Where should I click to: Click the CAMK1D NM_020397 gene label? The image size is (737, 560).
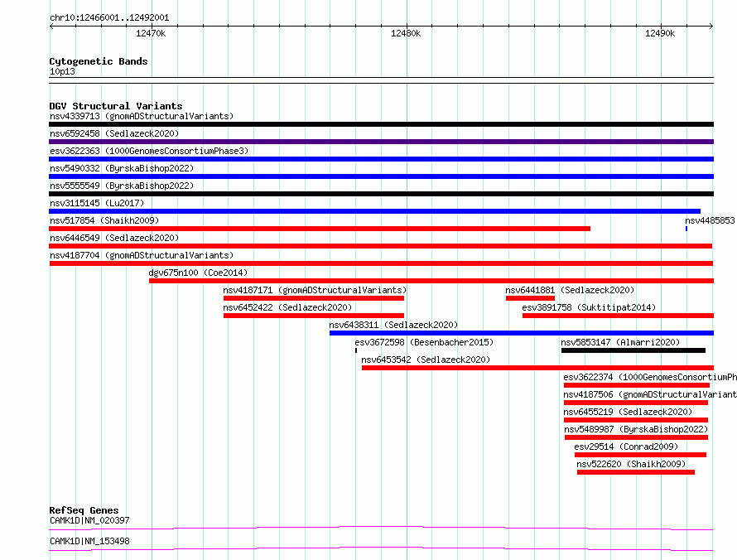point(89,520)
